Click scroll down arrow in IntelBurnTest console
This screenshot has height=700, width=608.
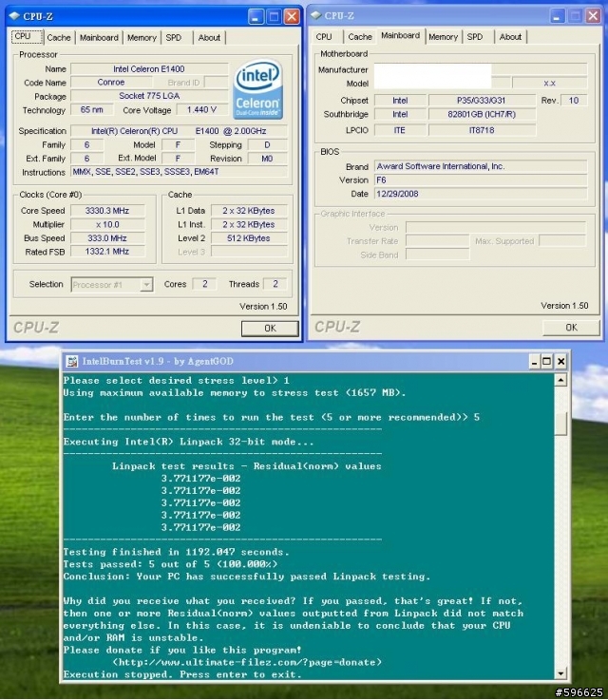point(560,672)
